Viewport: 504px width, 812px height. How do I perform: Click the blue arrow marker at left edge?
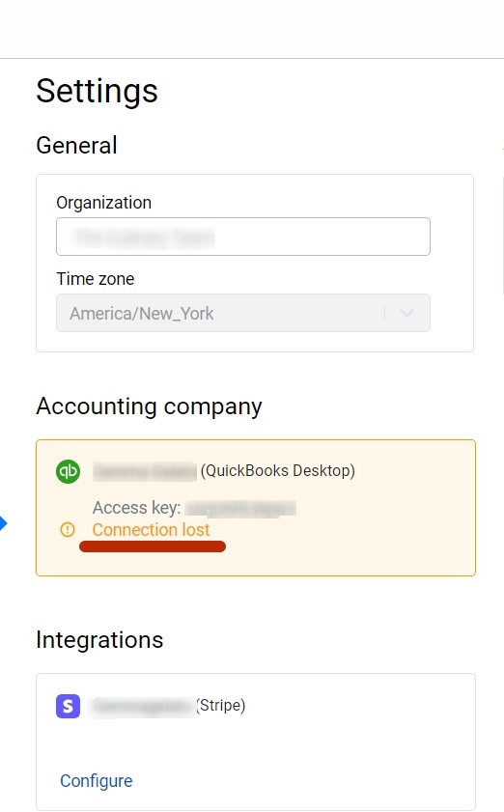[3, 523]
